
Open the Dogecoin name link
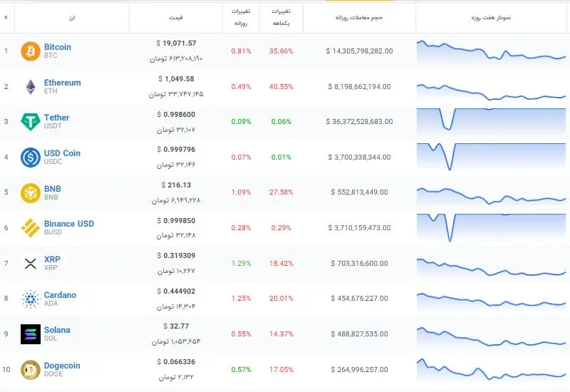pyautogui.click(x=62, y=366)
